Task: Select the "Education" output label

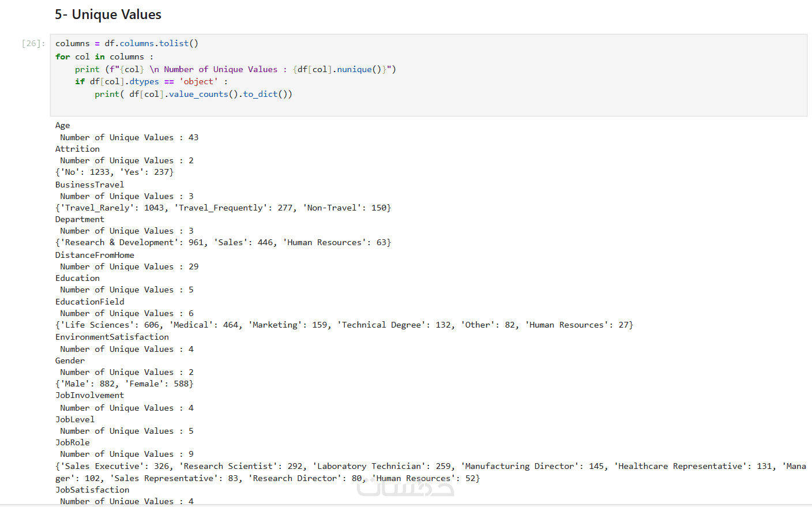Action: point(77,278)
